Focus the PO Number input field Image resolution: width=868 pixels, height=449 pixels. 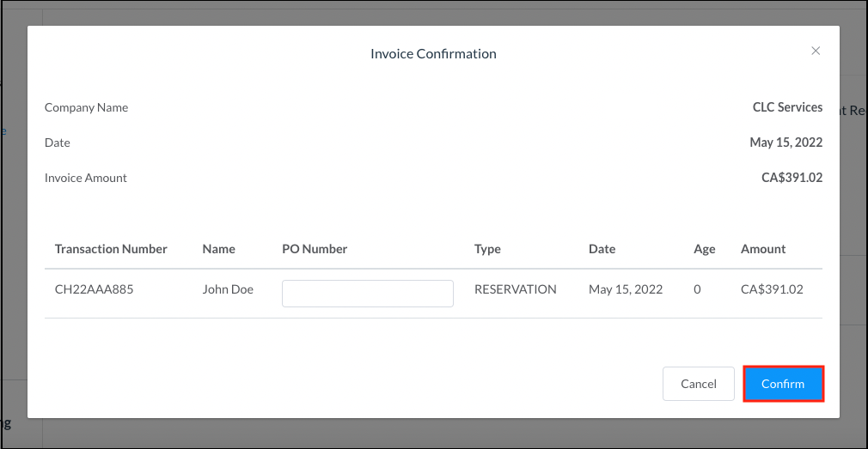(x=367, y=294)
